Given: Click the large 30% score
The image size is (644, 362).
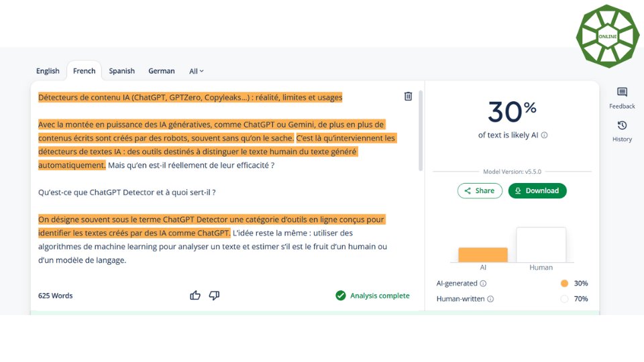Looking at the screenshot, I should click(x=512, y=112).
